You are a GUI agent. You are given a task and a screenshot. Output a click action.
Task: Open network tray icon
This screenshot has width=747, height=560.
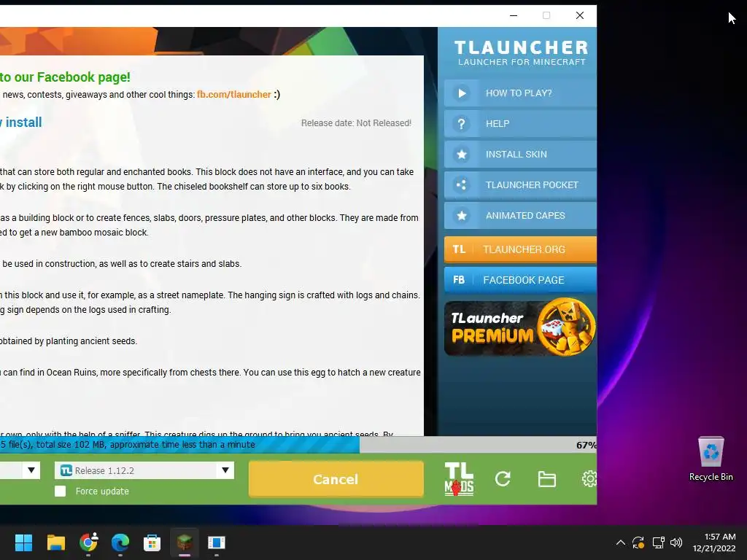(x=659, y=542)
